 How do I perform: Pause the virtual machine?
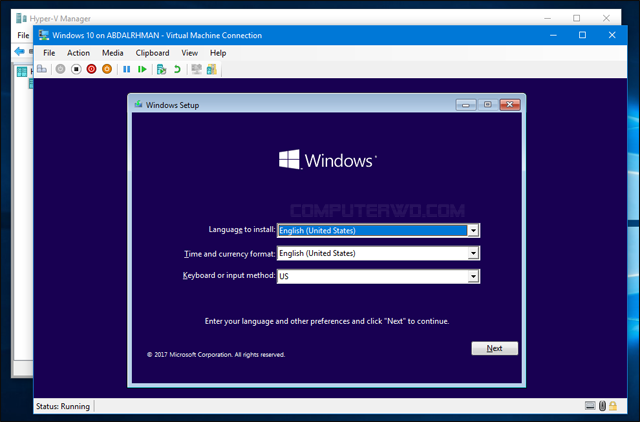127,69
